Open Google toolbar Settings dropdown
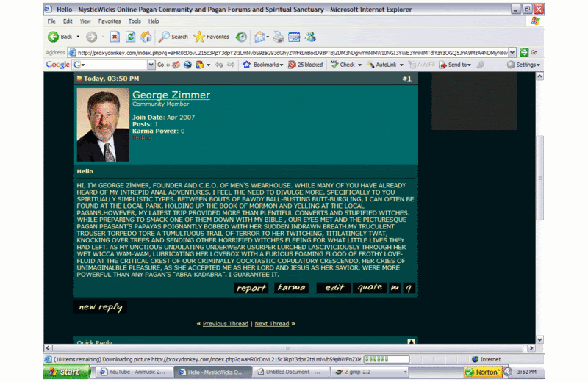Image resolution: width=588 pixels, height=382 pixels. tap(523, 65)
